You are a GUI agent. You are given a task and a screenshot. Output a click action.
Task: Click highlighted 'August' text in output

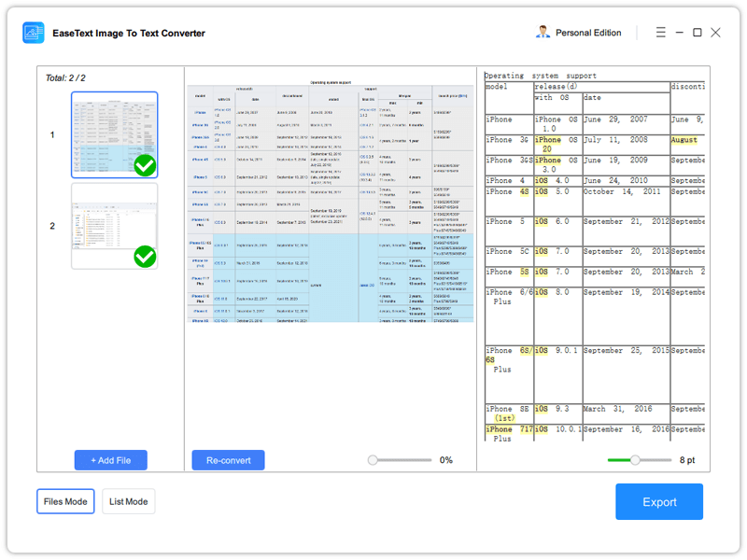coord(684,140)
